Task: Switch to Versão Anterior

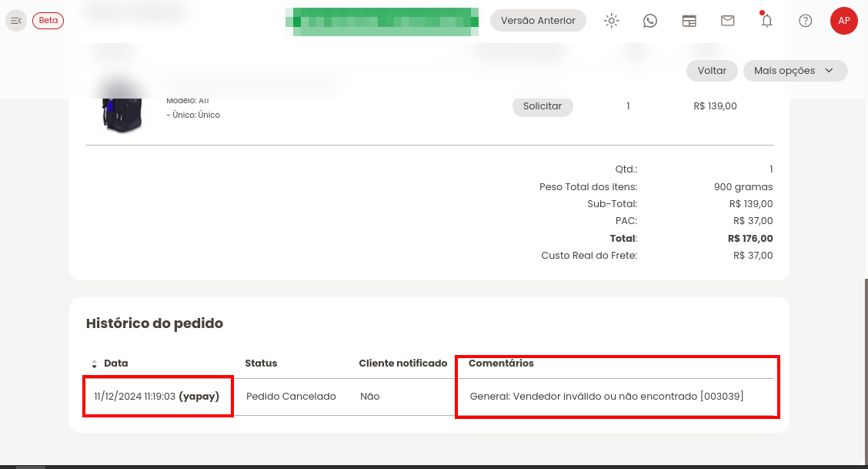Action: (538, 21)
